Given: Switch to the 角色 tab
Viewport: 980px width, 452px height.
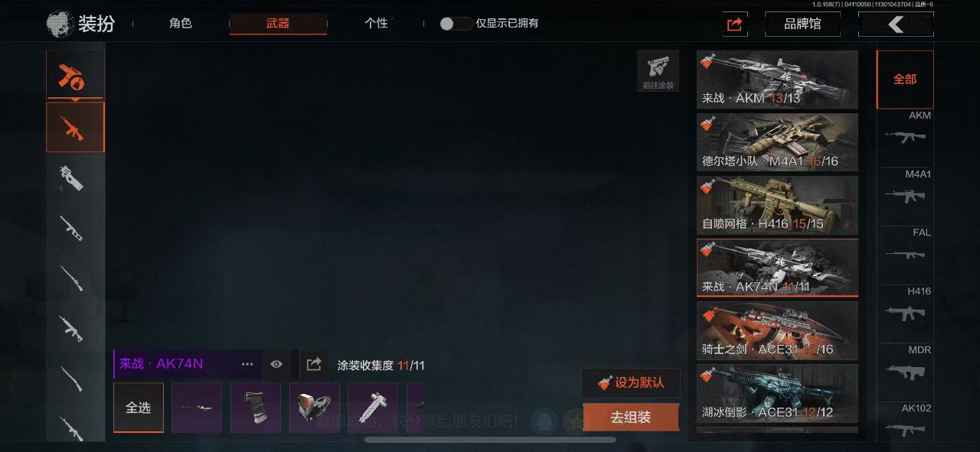Looking at the screenshot, I should [x=181, y=24].
